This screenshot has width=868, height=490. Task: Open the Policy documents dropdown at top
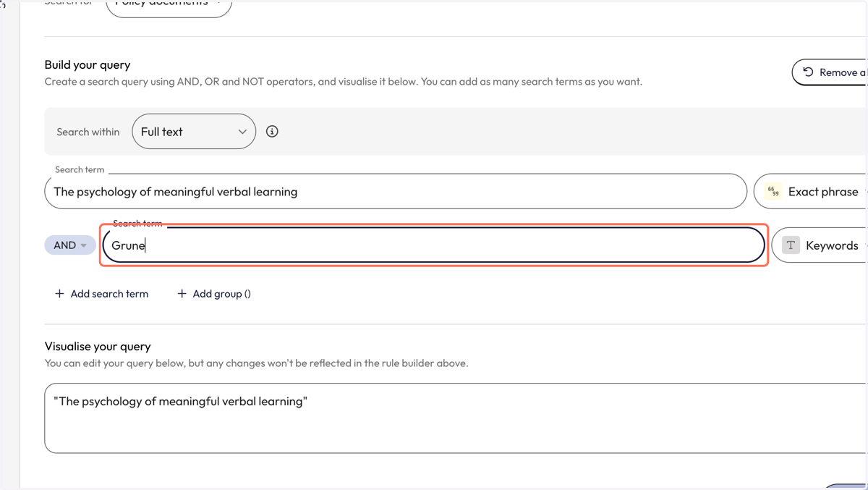169,6
